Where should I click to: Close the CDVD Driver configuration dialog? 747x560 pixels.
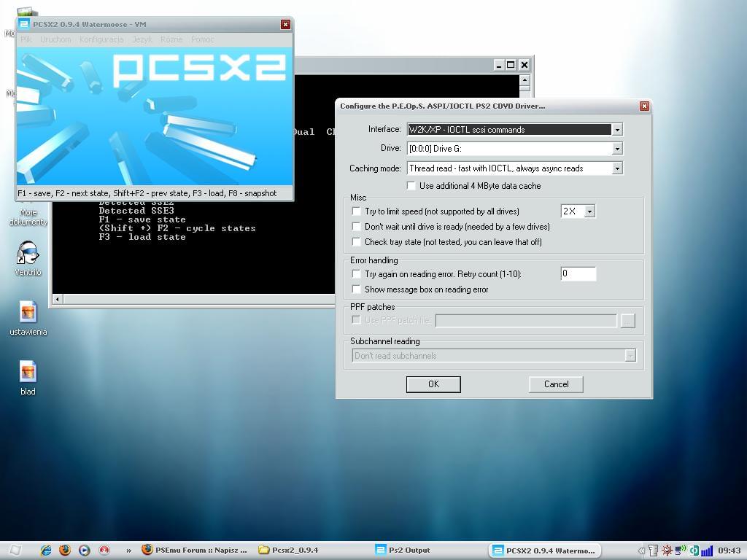click(x=644, y=106)
